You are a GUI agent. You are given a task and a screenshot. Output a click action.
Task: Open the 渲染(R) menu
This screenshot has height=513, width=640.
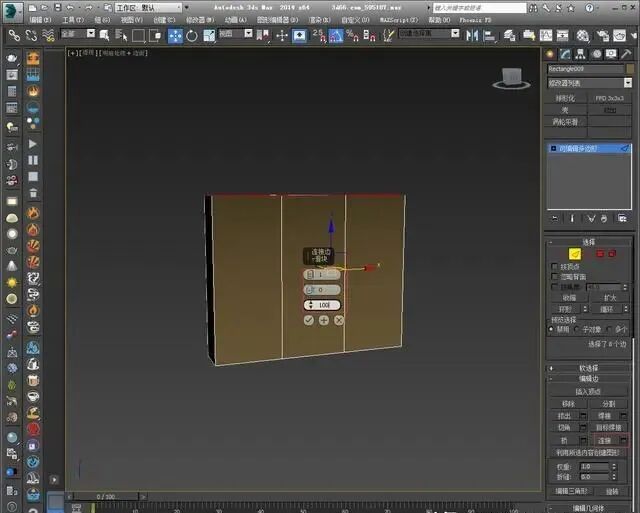(320, 20)
